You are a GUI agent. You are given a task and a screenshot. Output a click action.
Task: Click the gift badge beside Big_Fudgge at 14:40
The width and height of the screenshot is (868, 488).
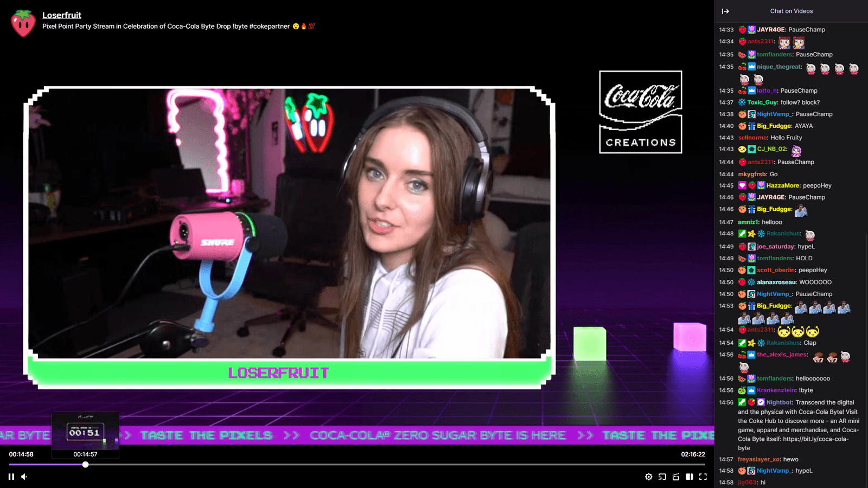(x=752, y=126)
